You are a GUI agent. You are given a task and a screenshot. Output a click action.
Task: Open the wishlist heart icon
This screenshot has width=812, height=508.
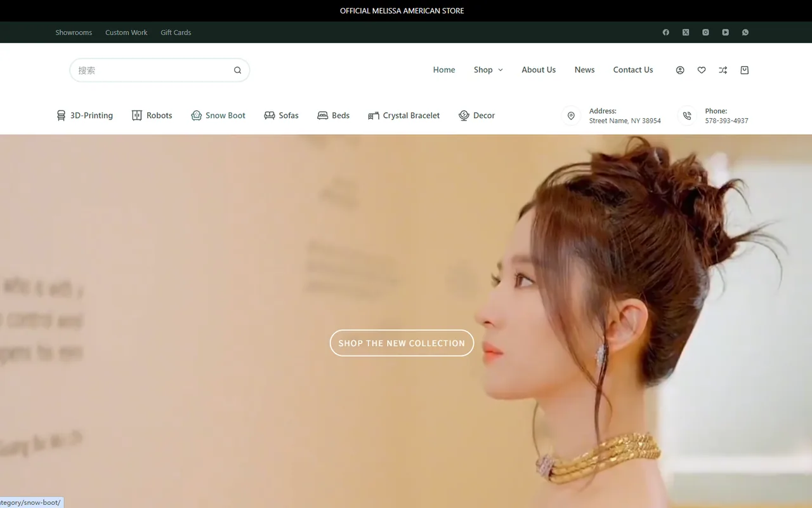click(702, 70)
